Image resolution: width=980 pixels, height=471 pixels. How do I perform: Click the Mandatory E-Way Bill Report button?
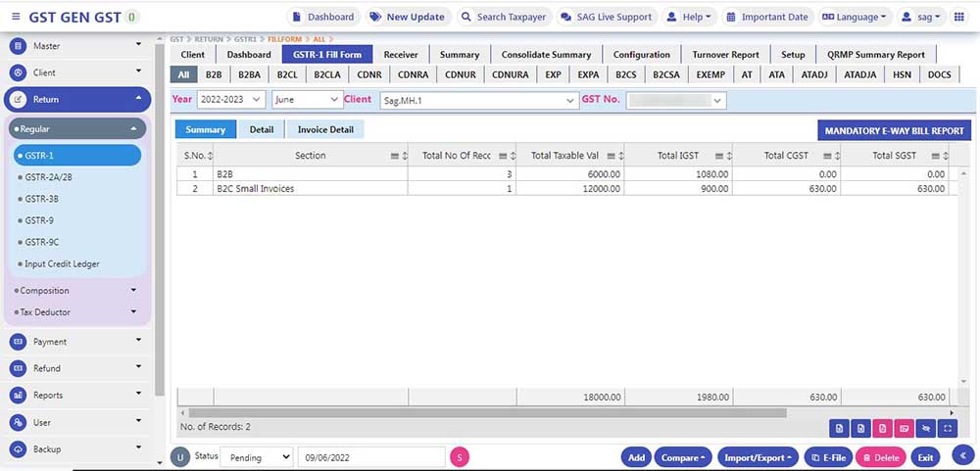894,130
